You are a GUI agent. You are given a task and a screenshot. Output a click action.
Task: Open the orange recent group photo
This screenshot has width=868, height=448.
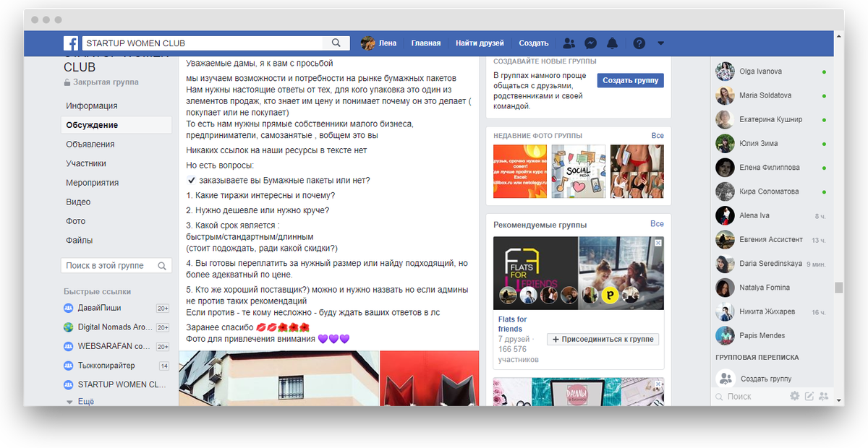tap(520, 171)
